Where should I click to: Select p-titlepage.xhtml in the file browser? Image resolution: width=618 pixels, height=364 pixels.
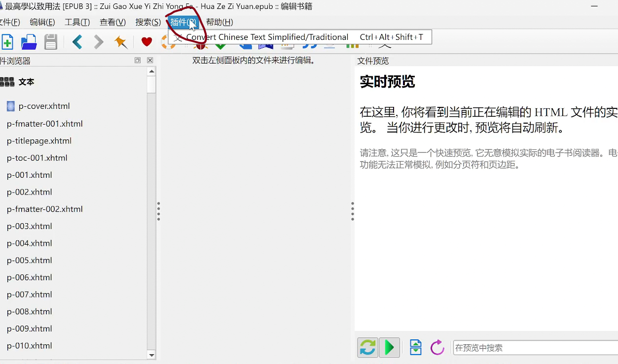pyautogui.click(x=39, y=141)
